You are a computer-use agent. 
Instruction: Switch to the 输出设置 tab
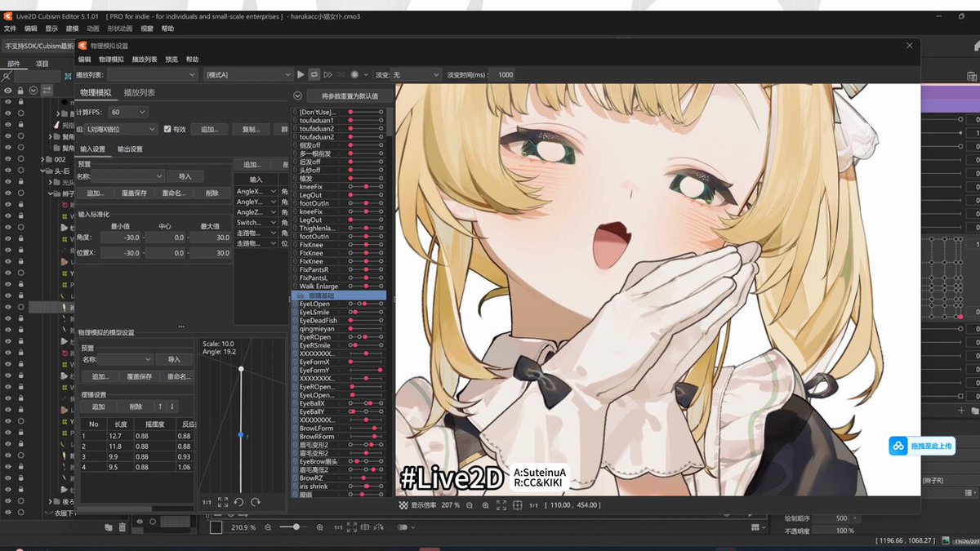tap(130, 149)
